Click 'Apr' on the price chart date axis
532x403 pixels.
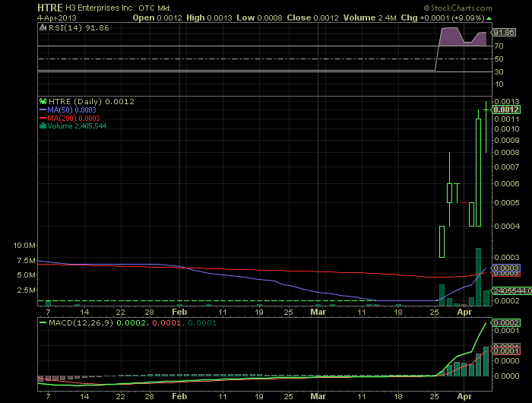click(x=464, y=312)
